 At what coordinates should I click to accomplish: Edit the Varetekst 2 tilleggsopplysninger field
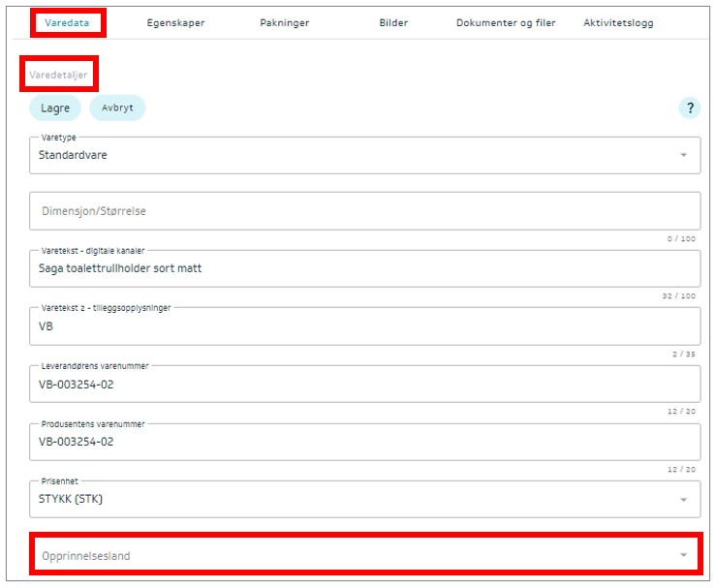pyautogui.click(x=364, y=326)
